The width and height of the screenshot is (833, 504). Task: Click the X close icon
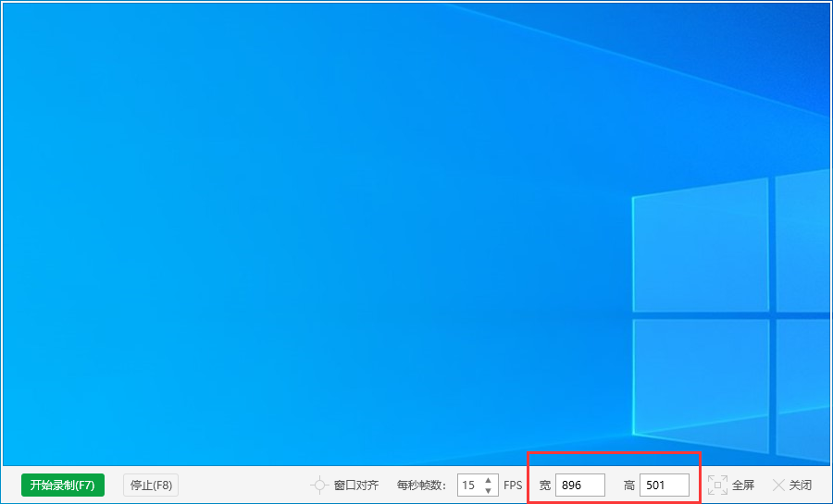point(778,485)
